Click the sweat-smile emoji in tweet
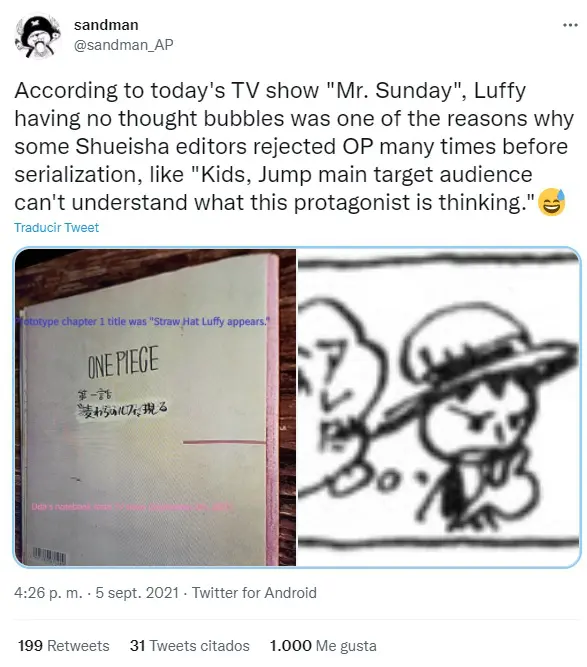 (551, 202)
